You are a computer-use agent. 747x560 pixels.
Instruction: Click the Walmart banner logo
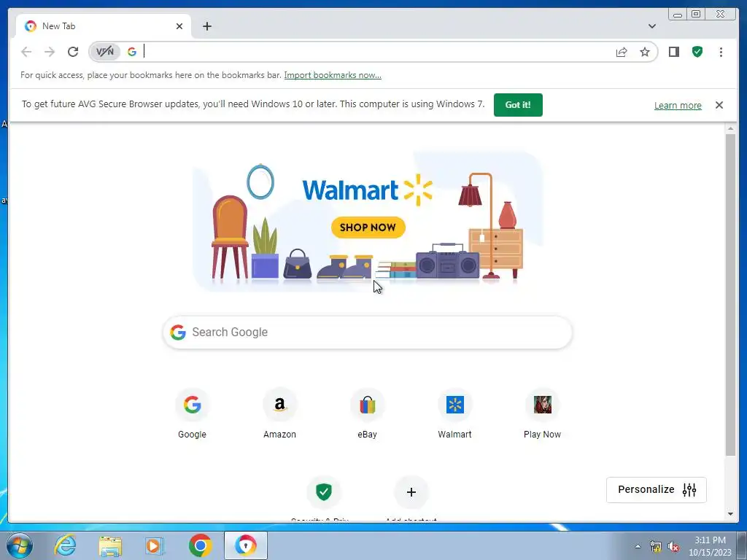tap(368, 190)
